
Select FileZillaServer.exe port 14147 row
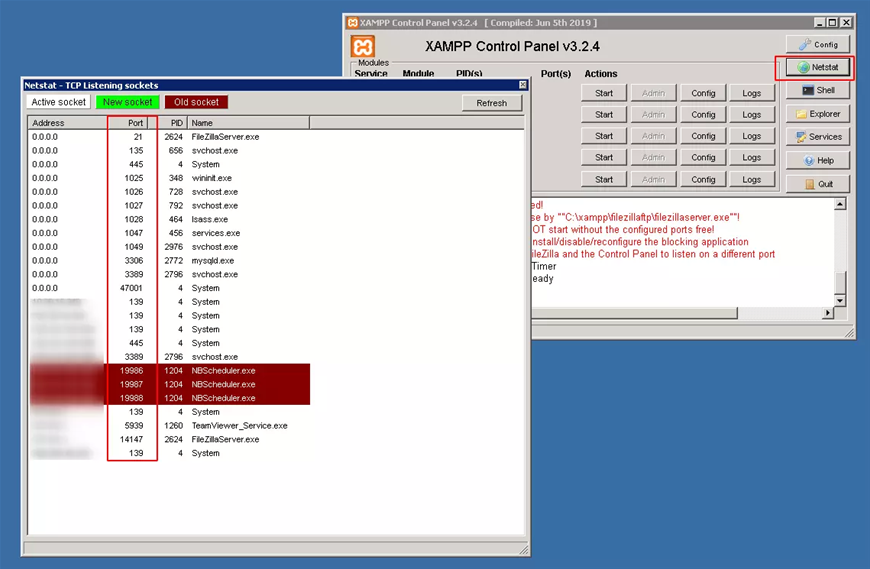tap(169, 439)
